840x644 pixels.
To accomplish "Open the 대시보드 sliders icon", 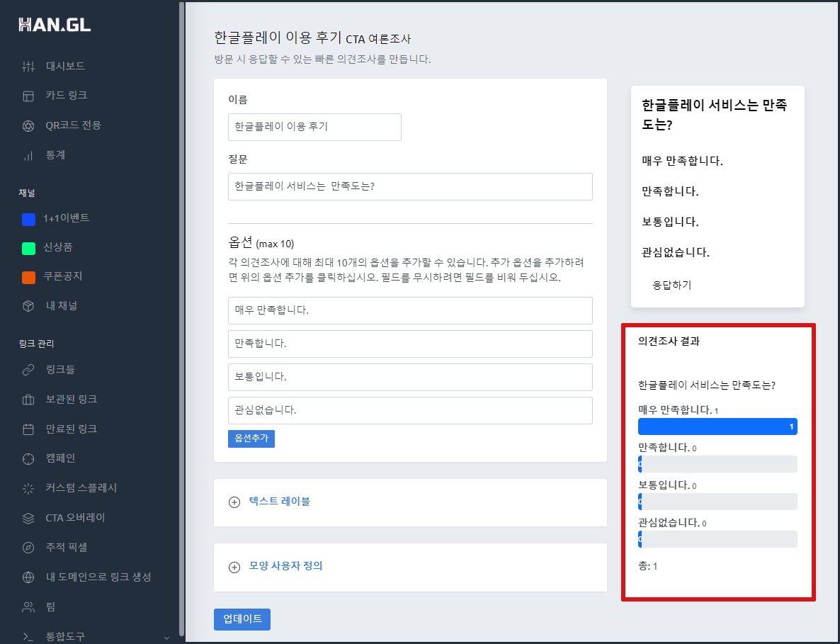I will 28,67.
